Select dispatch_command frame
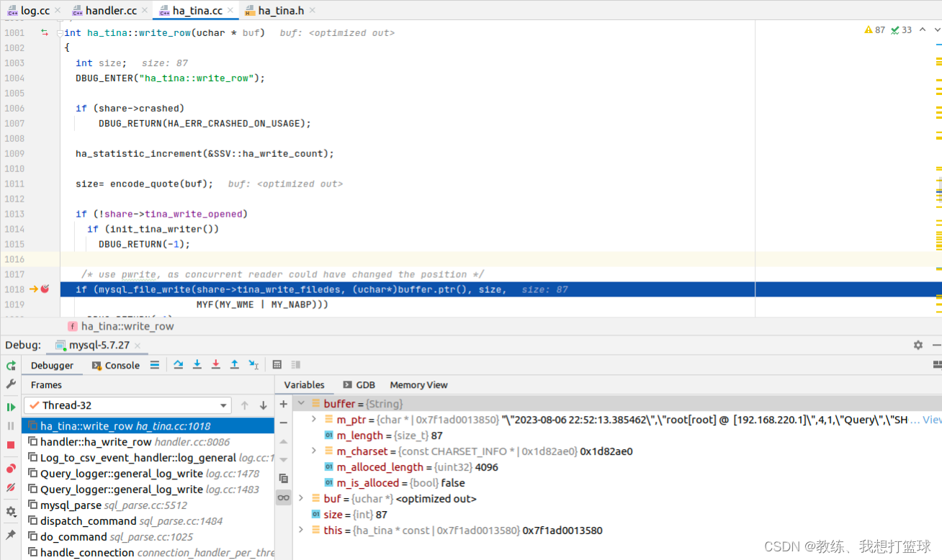Image resolution: width=942 pixels, height=560 pixels. tap(148, 521)
